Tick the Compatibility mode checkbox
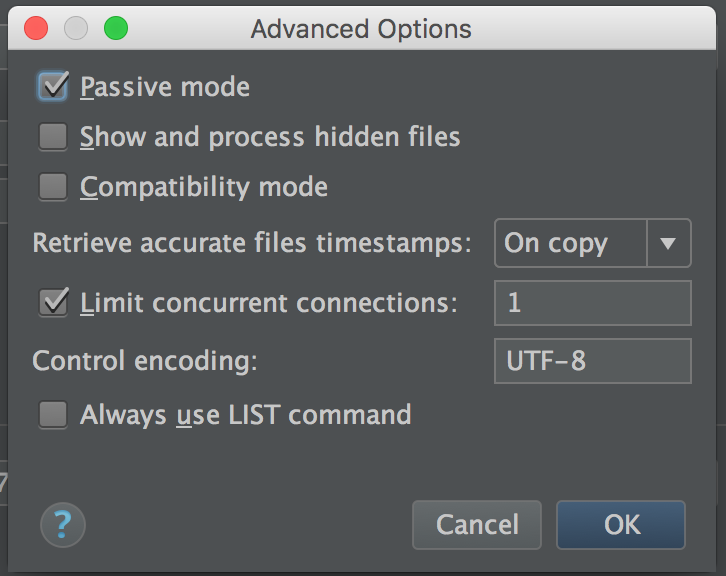 (53, 186)
